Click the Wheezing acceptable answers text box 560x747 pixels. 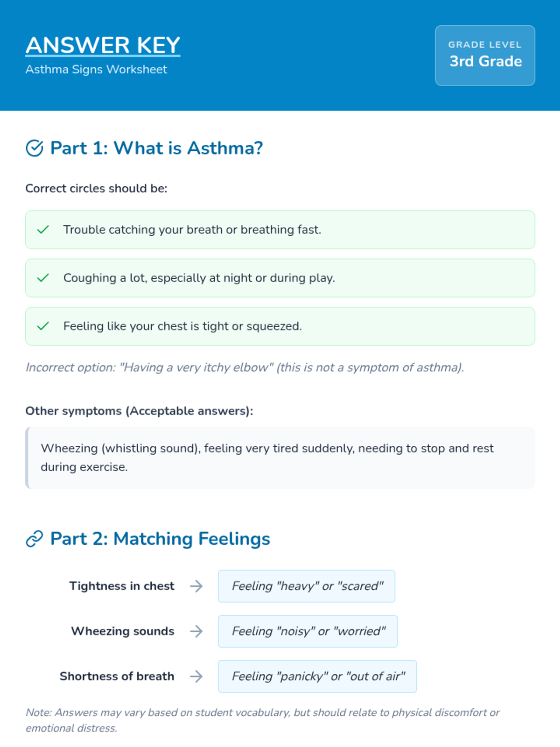pos(280,458)
